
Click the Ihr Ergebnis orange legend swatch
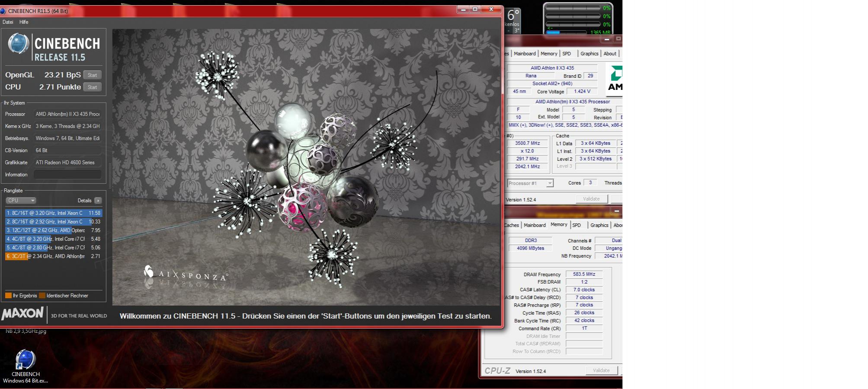(8, 296)
